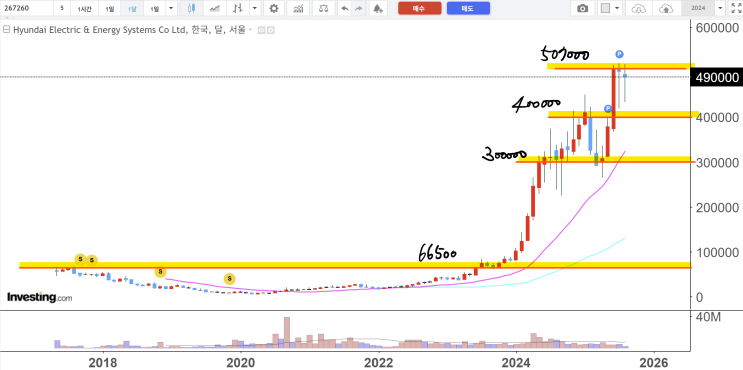Screen dimensions: 743x370
Task: Enter fullscreen mode
Action: 735,8
